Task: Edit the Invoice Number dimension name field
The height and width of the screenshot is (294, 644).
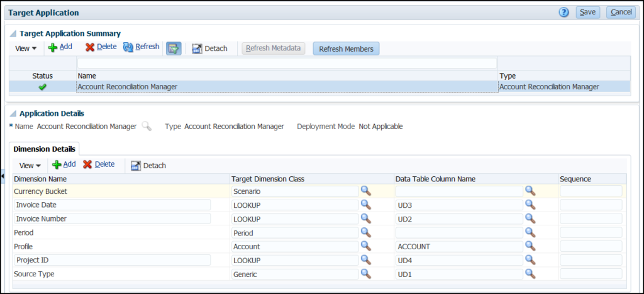Action: 112,218
